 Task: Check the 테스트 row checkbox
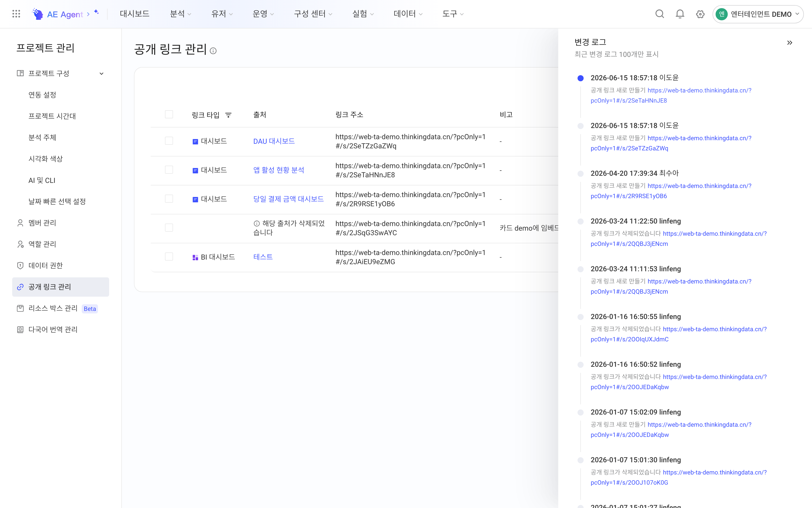(169, 257)
